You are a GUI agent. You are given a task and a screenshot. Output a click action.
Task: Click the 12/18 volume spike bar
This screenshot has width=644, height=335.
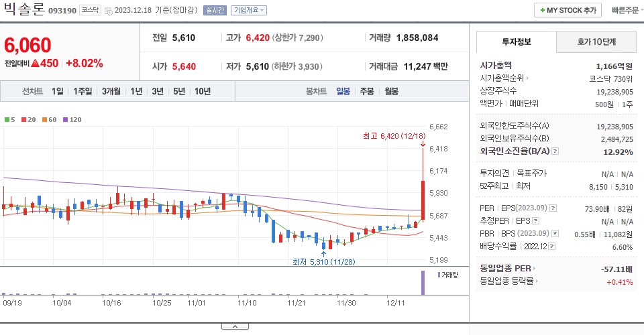click(423, 283)
